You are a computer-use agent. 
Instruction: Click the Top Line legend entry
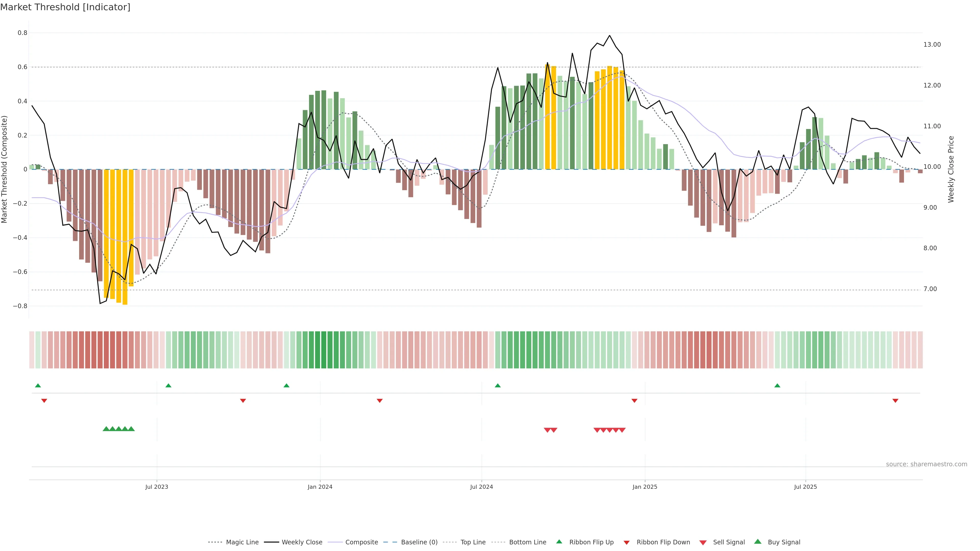473,542
